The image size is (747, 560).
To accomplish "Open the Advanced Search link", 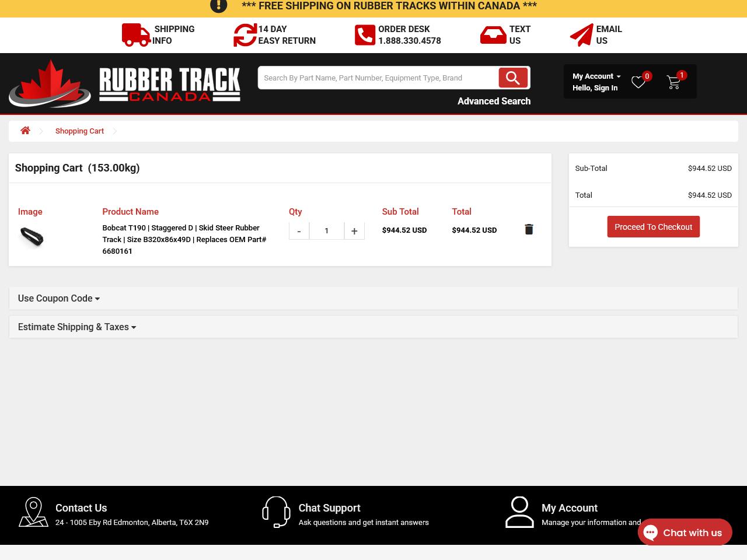I will 494,101.
